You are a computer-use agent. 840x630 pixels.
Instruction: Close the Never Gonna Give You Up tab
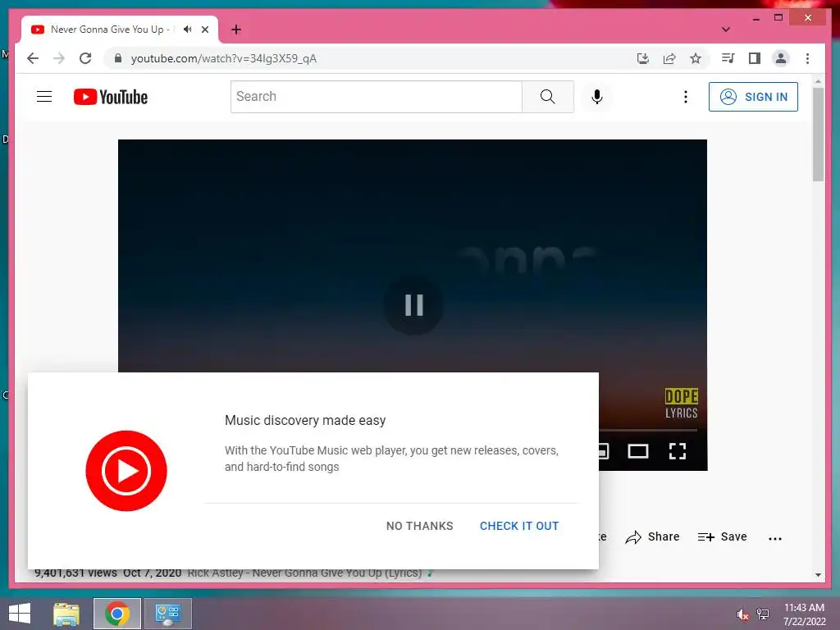pos(204,30)
